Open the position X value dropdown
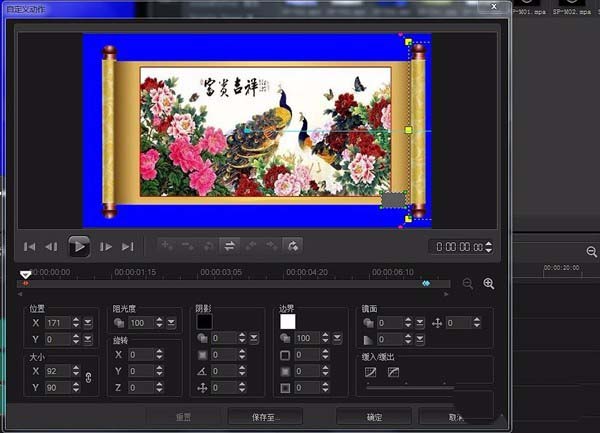The width and height of the screenshot is (600, 433). pyautogui.click(x=88, y=323)
